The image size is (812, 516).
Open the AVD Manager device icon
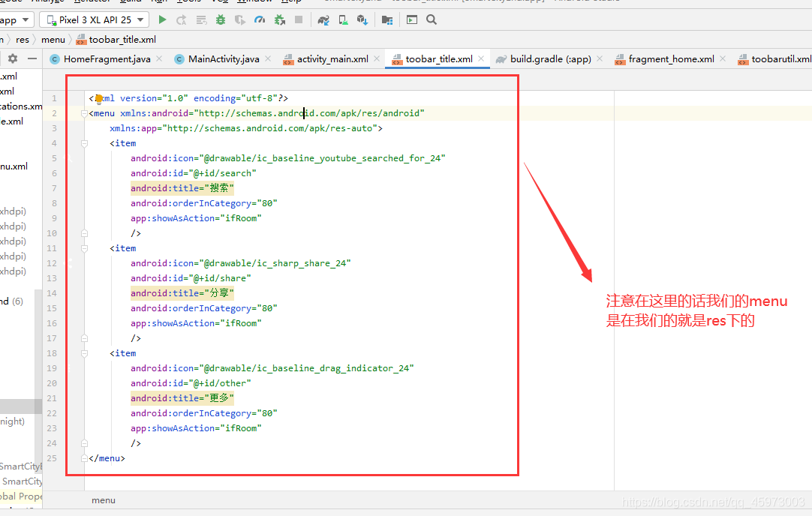[x=343, y=20]
